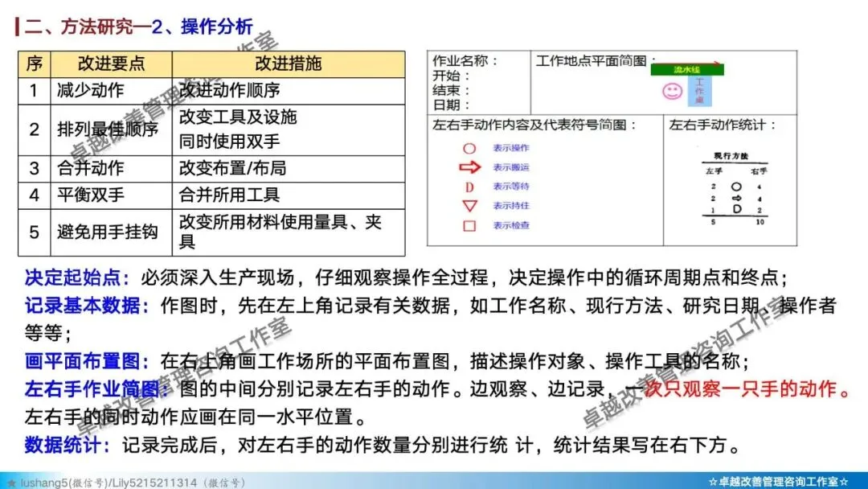Click the blue heading 数据统计
This screenshot has height=489, width=868.
[68, 445]
